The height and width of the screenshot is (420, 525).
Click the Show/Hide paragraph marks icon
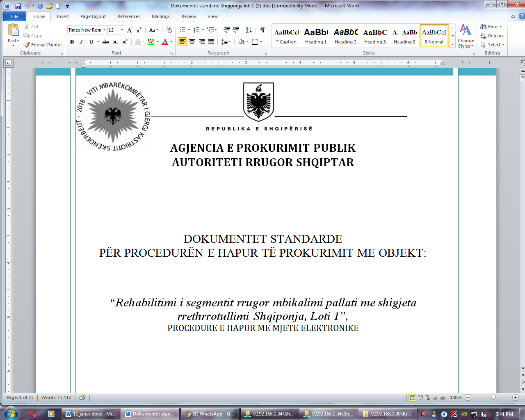(262, 30)
